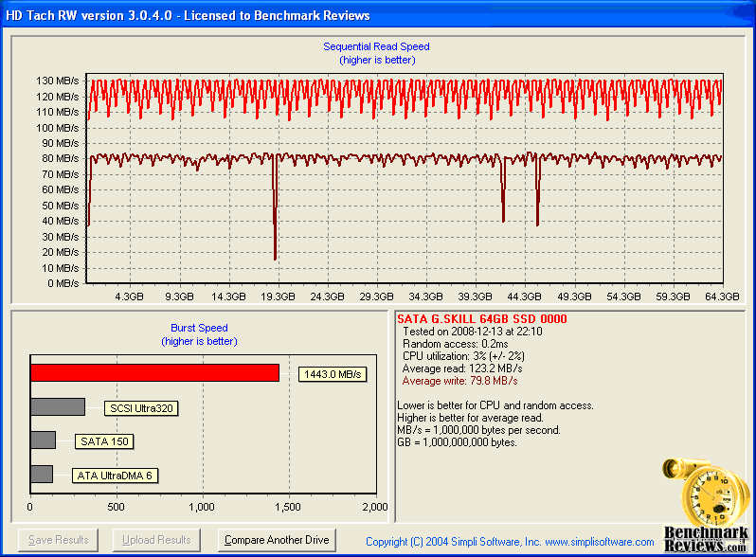Click the Compare Another Drive button
The width and height of the screenshot is (756, 557).
point(277,540)
